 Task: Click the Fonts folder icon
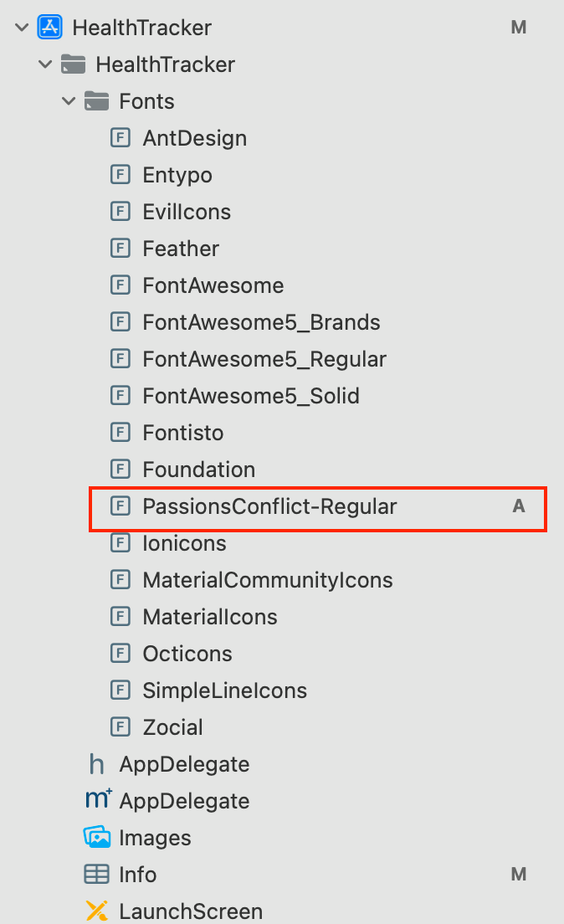pyautogui.click(x=96, y=100)
